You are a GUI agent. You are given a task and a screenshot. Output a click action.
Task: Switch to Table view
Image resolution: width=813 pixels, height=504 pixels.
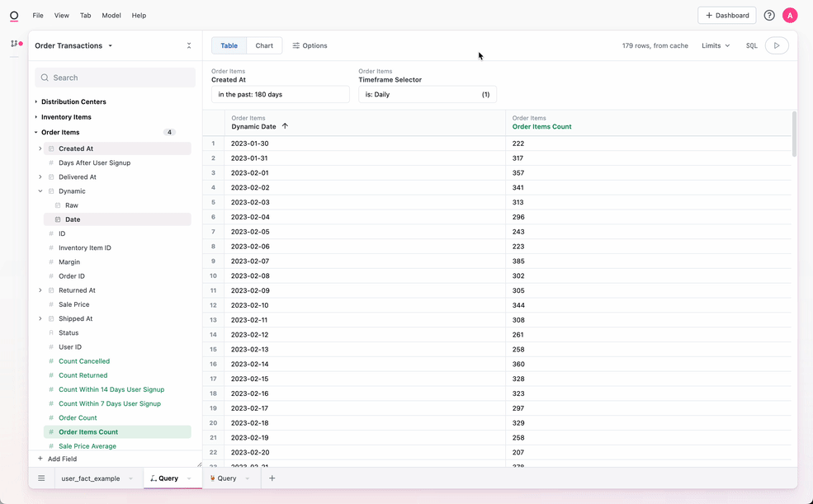[x=229, y=46]
